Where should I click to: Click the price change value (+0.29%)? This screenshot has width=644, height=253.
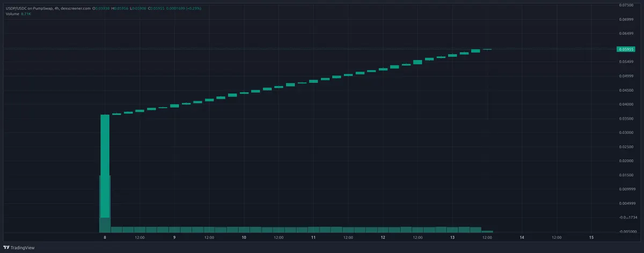click(x=194, y=9)
